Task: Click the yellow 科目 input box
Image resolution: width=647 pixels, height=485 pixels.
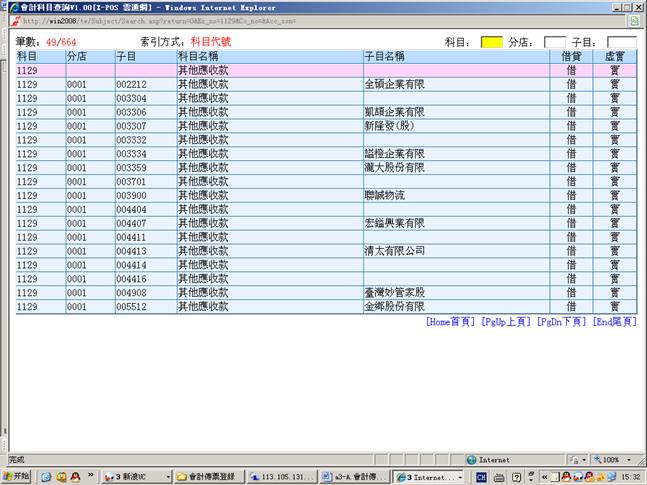Action: tap(491, 42)
